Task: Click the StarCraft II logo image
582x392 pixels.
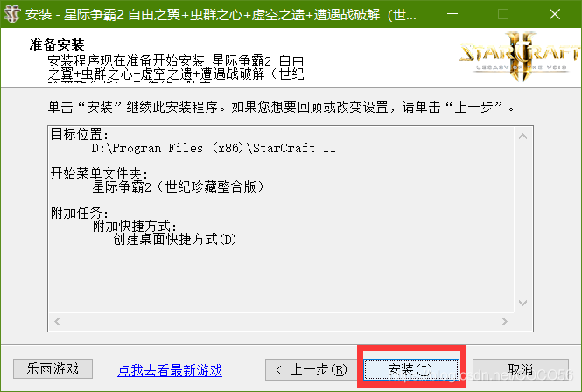Action: pyautogui.click(x=519, y=56)
